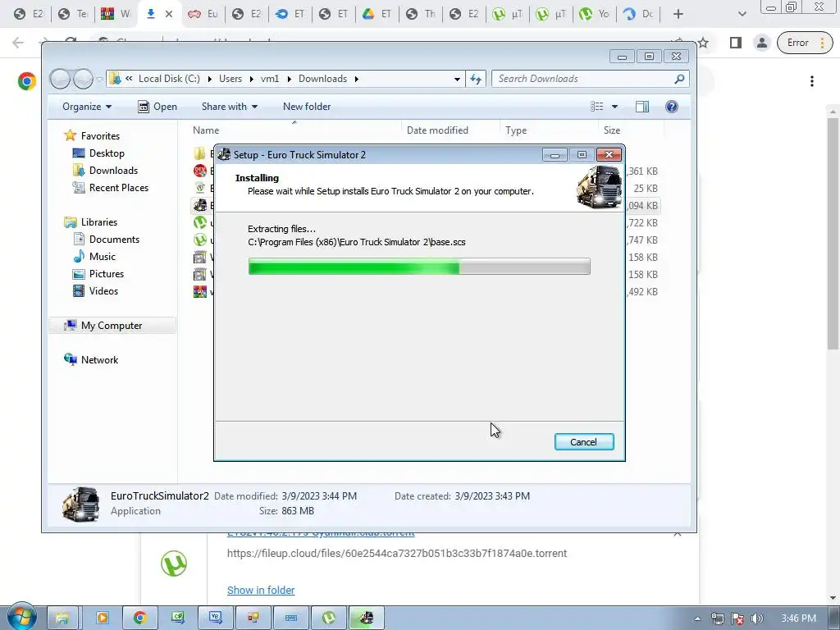Click the network tray icon
Screen dimensions: 840x630
click(717, 619)
